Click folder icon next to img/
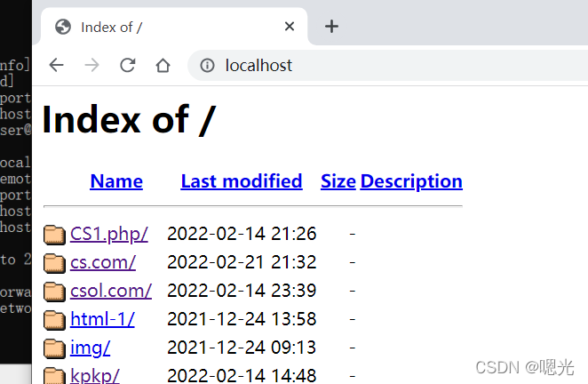The height and width of the screenshot is (384, 588). pos(54,348)
